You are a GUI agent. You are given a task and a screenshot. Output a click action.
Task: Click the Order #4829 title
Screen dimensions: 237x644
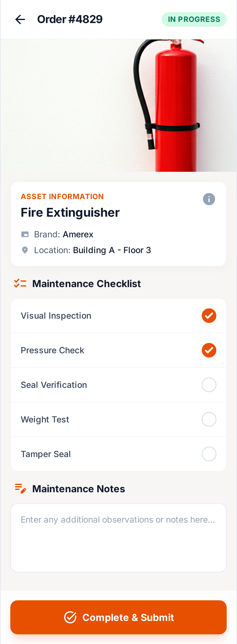70,19
